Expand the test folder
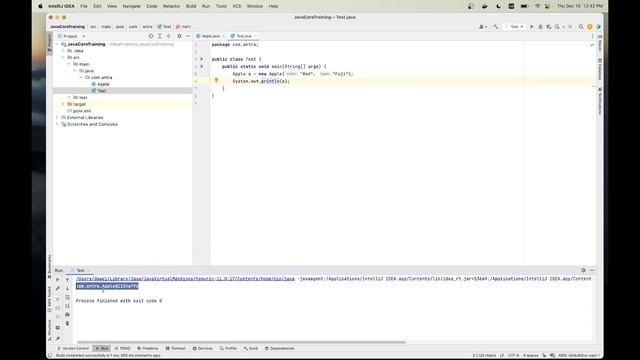 tap(69, 98)
